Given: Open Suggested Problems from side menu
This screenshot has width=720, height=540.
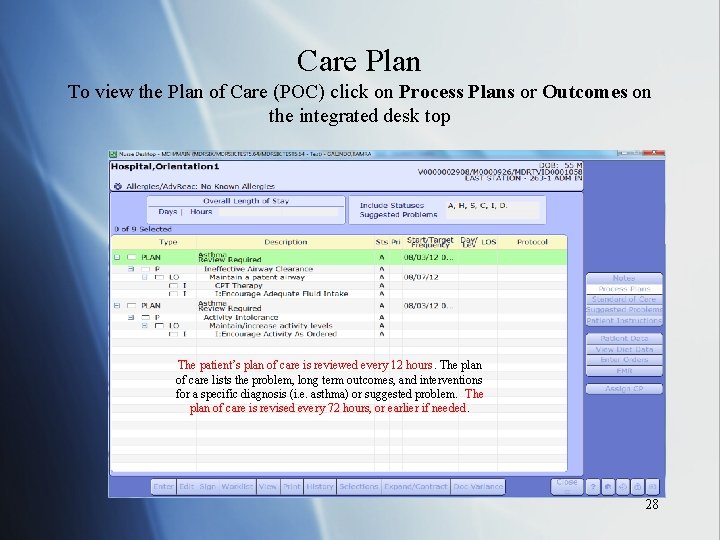Looking at the screenshot, I should pyautogui.click(x=624, y=310).
